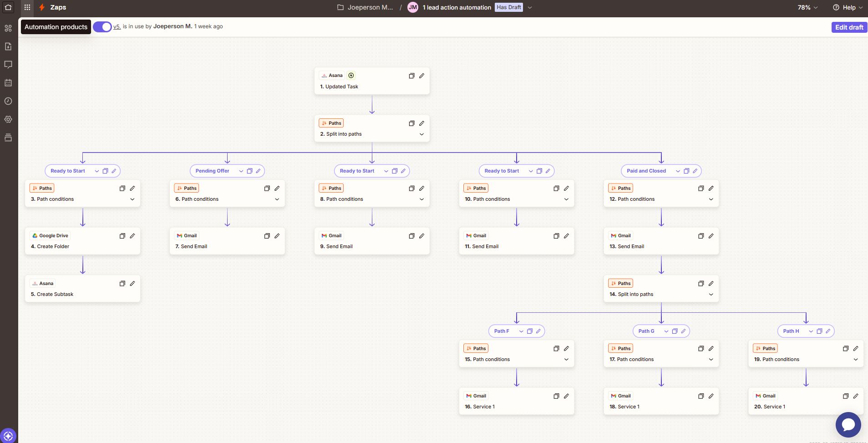868x443 pixels.
Task: Open the Paid and Closed path dropdown
Action: tap(678, 171)
